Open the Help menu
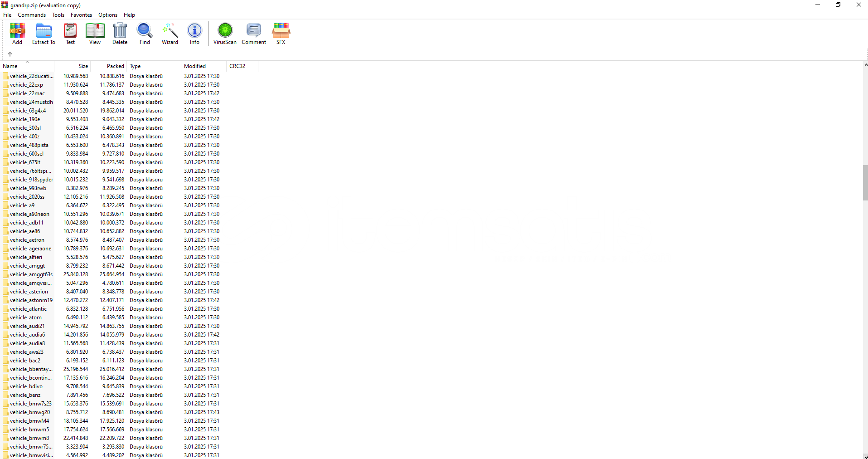This screenshot has height=459, width=868. [129, 15]
